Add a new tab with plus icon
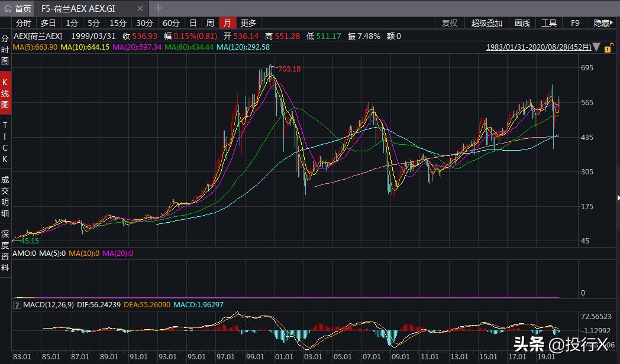Viewport: 620px width, 364px height. pos(158,8)
